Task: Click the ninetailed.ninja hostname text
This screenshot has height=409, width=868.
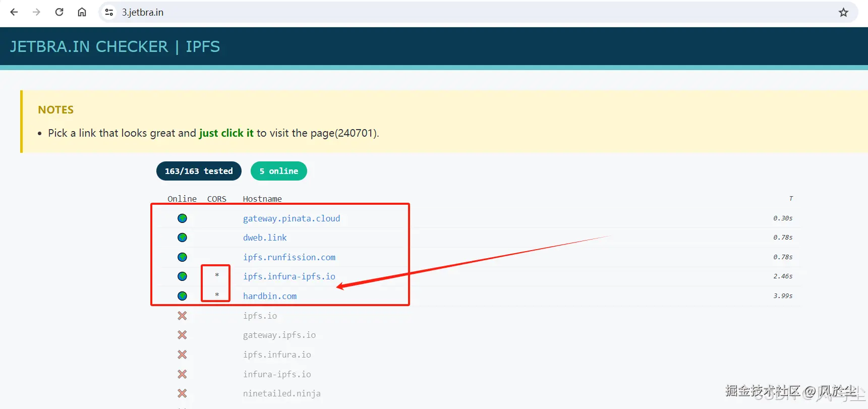Action: tap(282, 393)
